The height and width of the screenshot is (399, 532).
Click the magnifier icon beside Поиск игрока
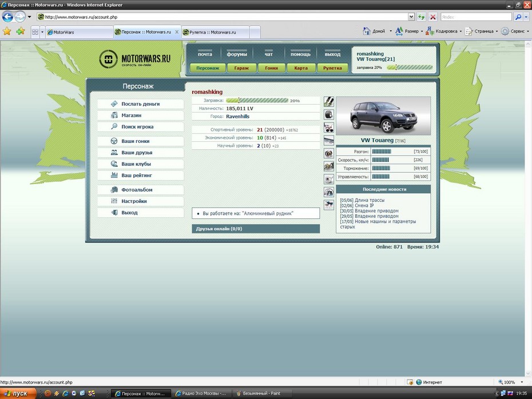click(114, 126)
